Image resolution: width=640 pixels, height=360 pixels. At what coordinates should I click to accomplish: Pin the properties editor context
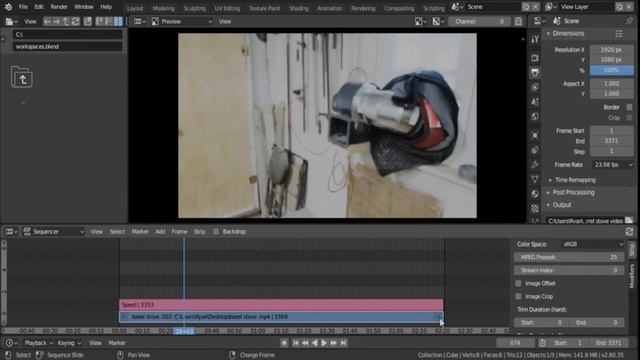coord(629,21)
